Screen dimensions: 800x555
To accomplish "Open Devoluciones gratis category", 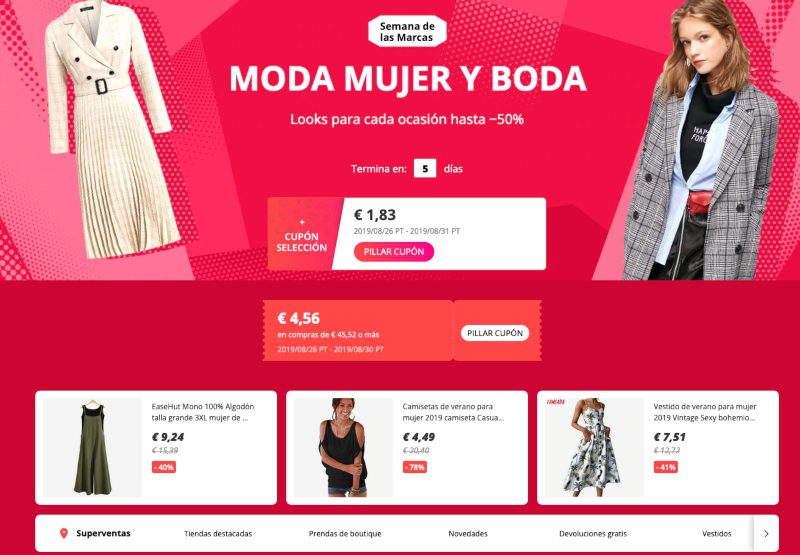I will pos(593,534).
